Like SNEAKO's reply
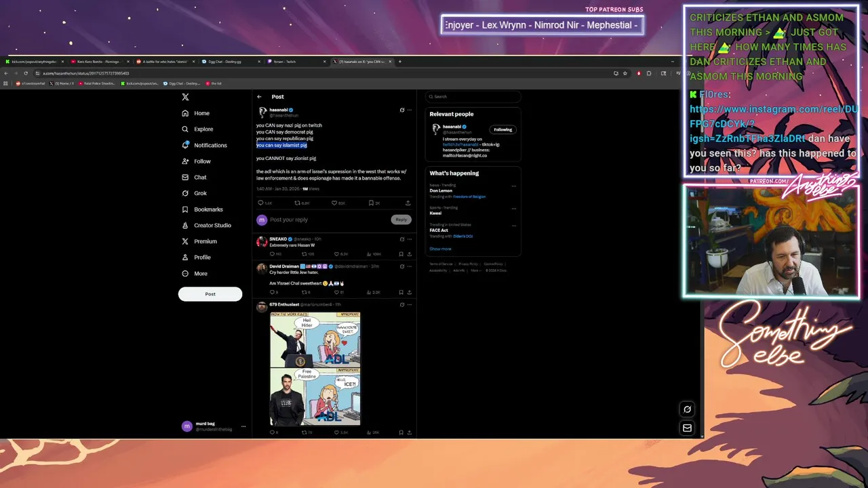868x488 pixels. tap(336, 254)
